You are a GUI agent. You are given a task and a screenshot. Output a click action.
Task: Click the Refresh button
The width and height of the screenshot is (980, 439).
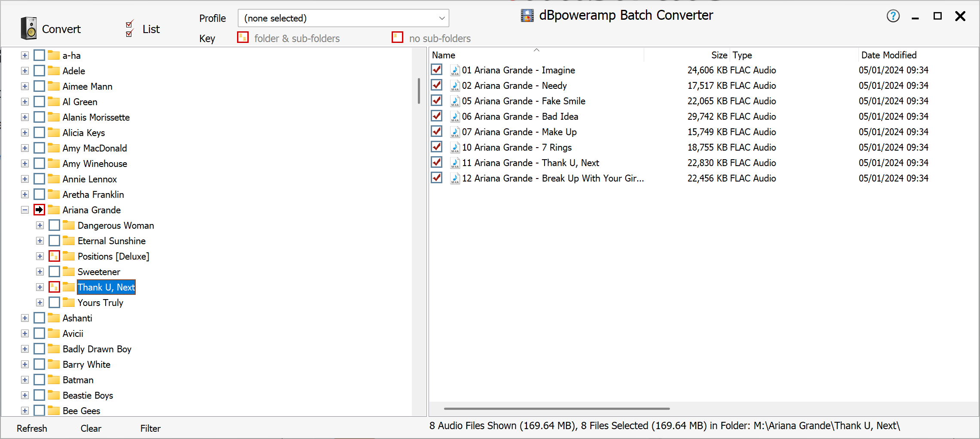[x=32, y=428]
